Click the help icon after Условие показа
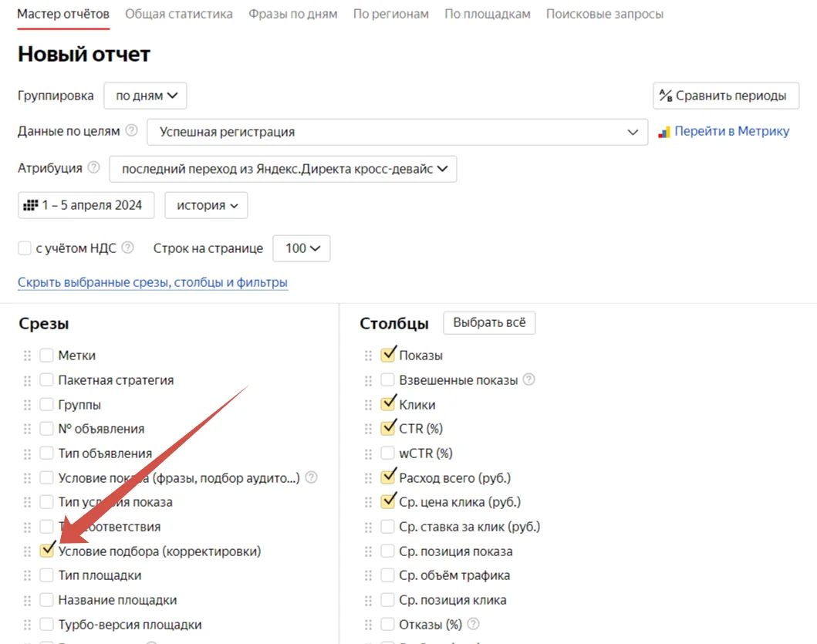This screenshot has width=817, height=644. click(x=311, y=477)
